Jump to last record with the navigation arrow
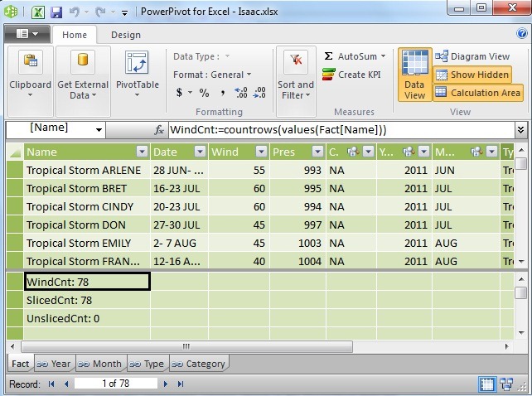Image resolution: width=532 pixels, height=396 pixels. click(181, 384)
